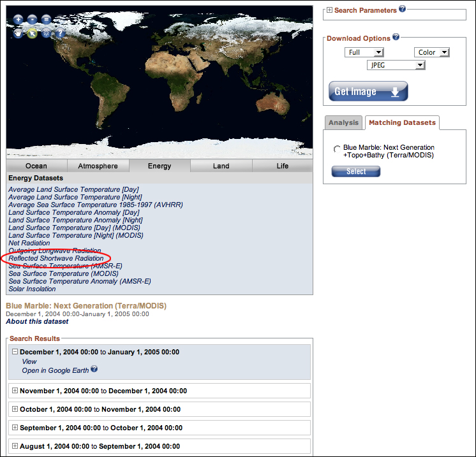Select the Blue Marble Next Generation radio button
The image size is (476, 457).
pos(337,149)
